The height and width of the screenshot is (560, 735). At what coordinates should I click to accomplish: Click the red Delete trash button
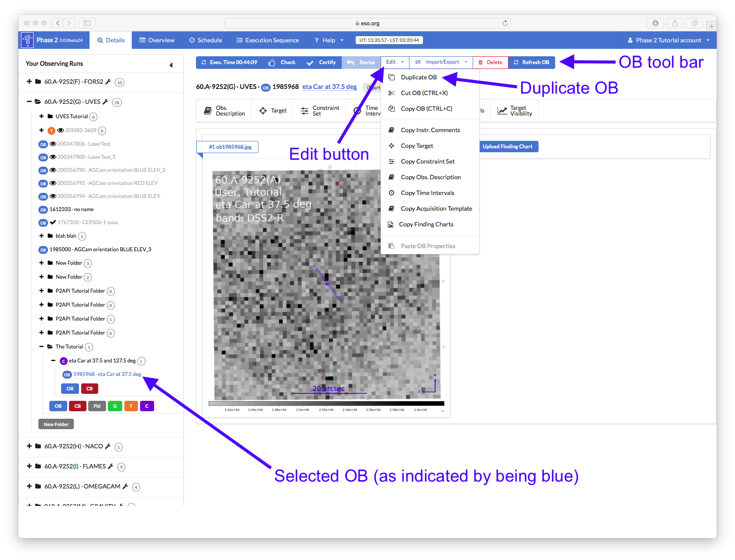click(x=490, y=62)
